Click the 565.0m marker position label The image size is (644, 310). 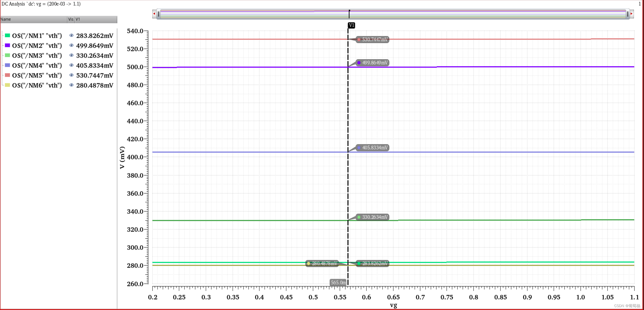[x=338, y=282]
